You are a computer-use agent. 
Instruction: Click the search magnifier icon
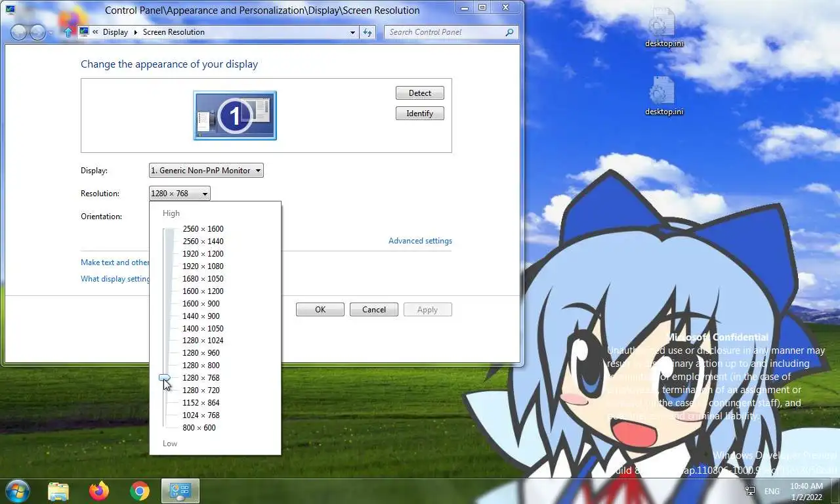coord(509,32)
